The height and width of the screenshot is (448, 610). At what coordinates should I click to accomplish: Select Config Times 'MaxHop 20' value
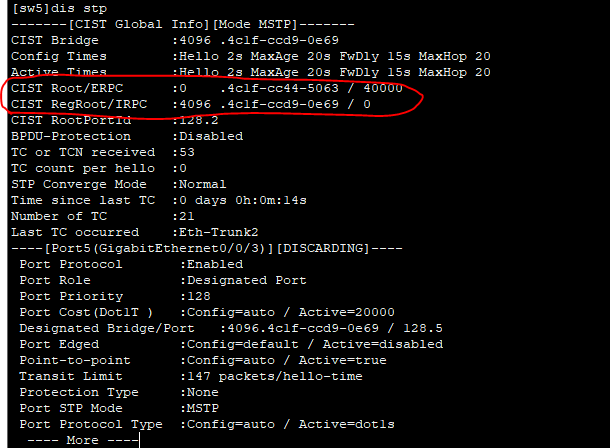click(454, 56)
